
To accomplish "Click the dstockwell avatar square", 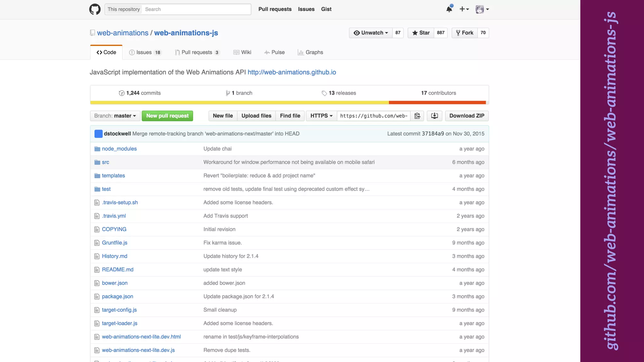I will 98,134.
